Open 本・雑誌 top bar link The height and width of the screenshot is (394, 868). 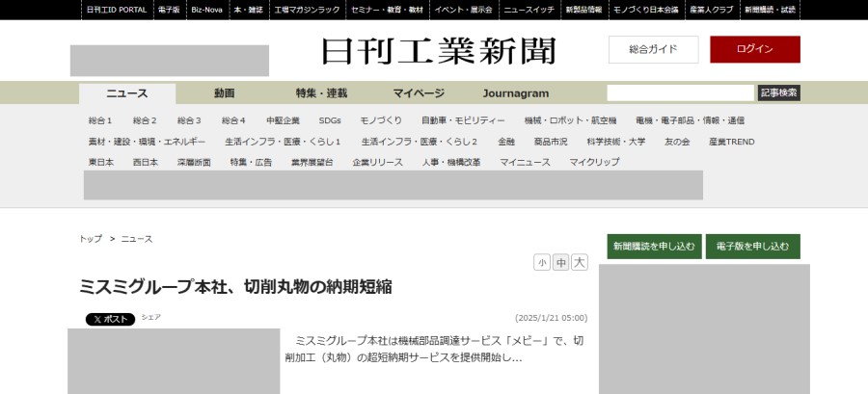click(248, 10)
